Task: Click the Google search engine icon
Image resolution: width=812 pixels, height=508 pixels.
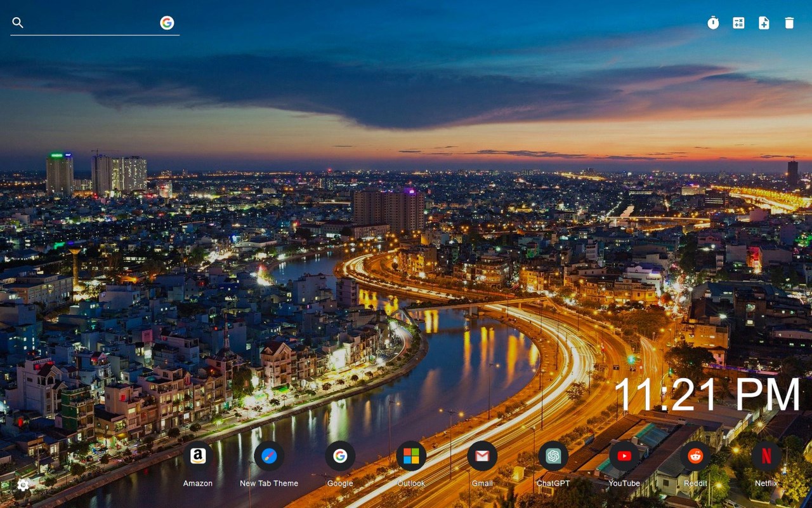Action: click(x=167, y=23)
